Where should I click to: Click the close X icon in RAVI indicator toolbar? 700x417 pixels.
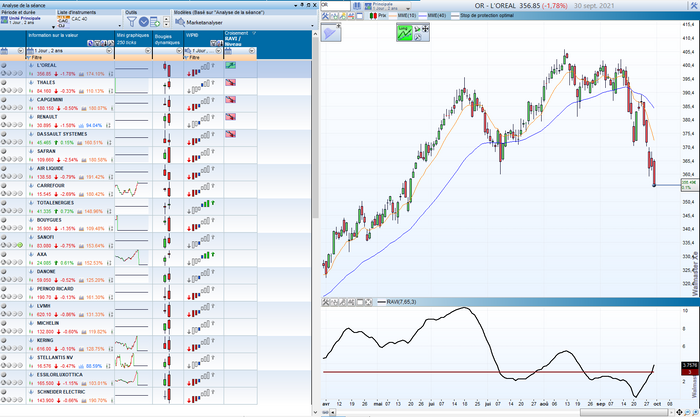[x=368, y=302]
